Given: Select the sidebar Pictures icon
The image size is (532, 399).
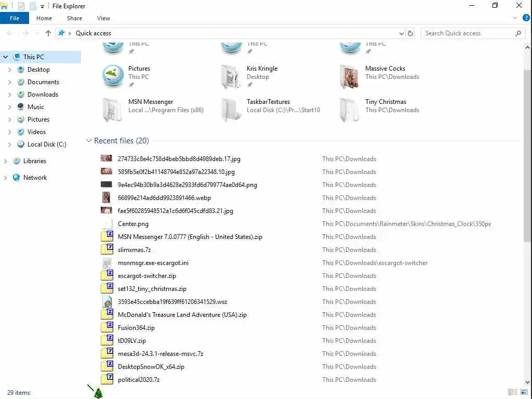Looking at the screenshot, I should (x=21, y=119).
